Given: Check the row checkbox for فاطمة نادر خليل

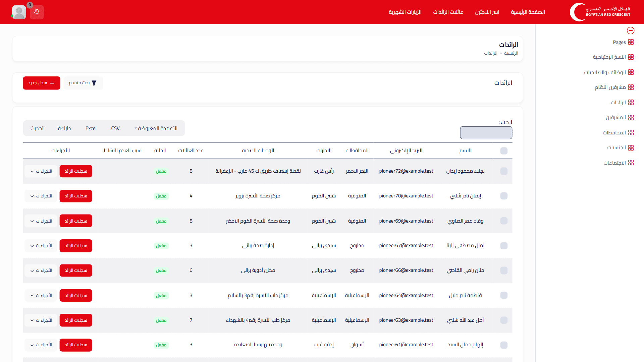Looking at the screenshot, I should (504, 295).
